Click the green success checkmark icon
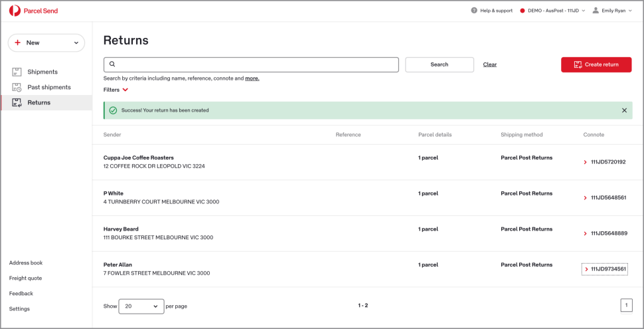 pyautogui.click(x=113, y=110)
